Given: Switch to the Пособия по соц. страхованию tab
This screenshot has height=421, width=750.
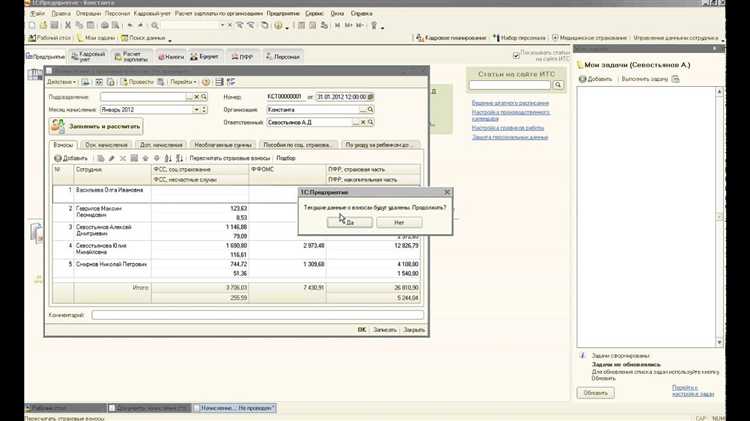Looking at the screenshot, I should pos(297,144).
